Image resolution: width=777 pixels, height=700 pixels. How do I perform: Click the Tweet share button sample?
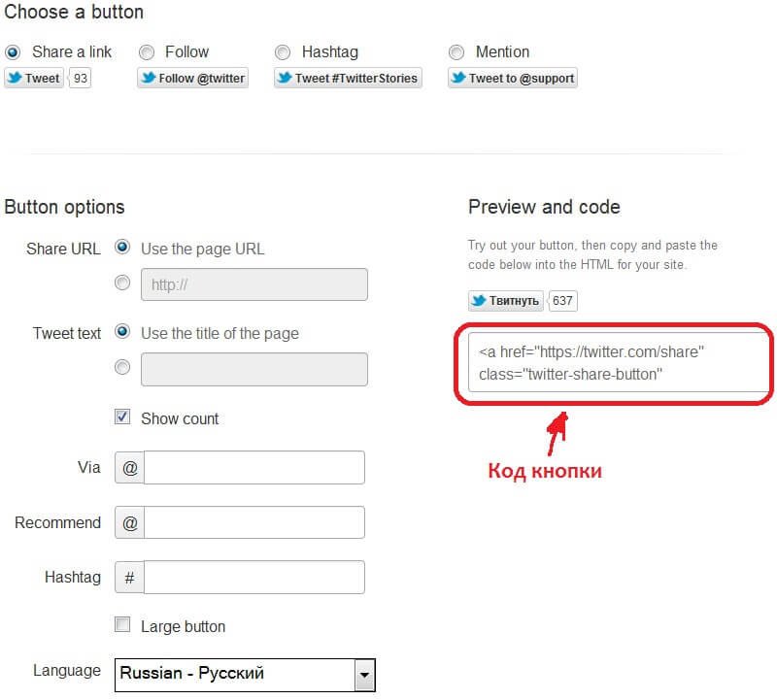pos(34,79)
